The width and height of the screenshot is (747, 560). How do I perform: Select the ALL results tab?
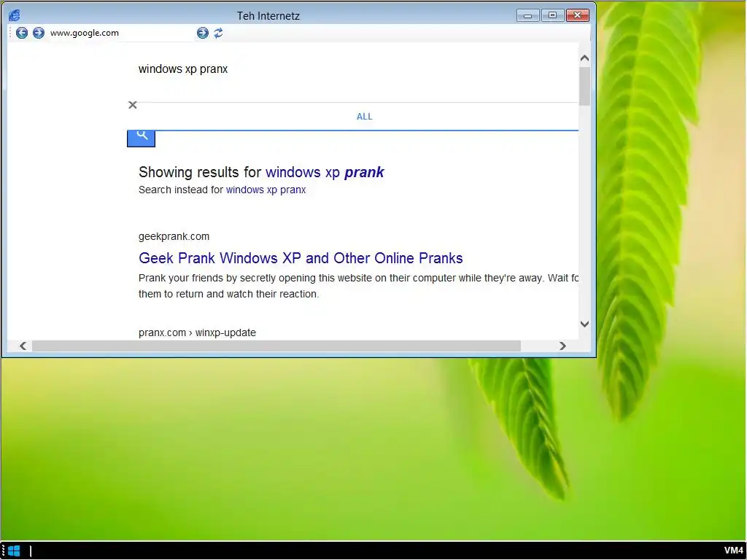click(x=365, y=117)
